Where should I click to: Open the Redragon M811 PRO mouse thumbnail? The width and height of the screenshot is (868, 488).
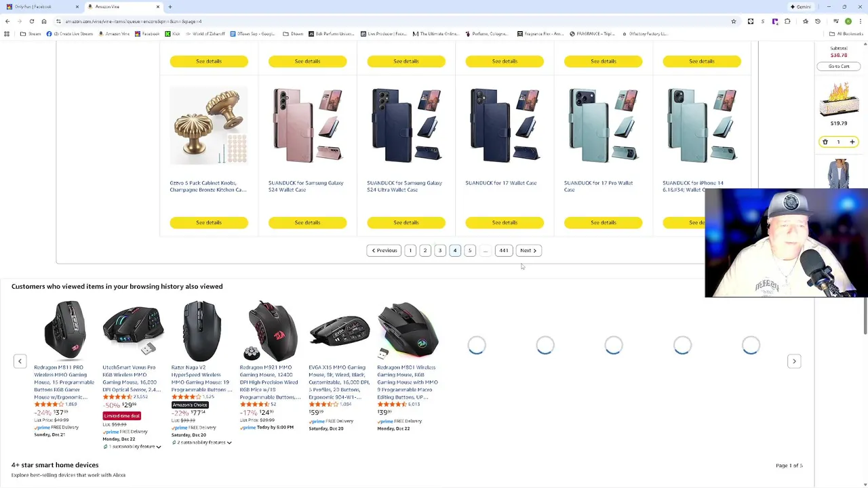point(64,331)
